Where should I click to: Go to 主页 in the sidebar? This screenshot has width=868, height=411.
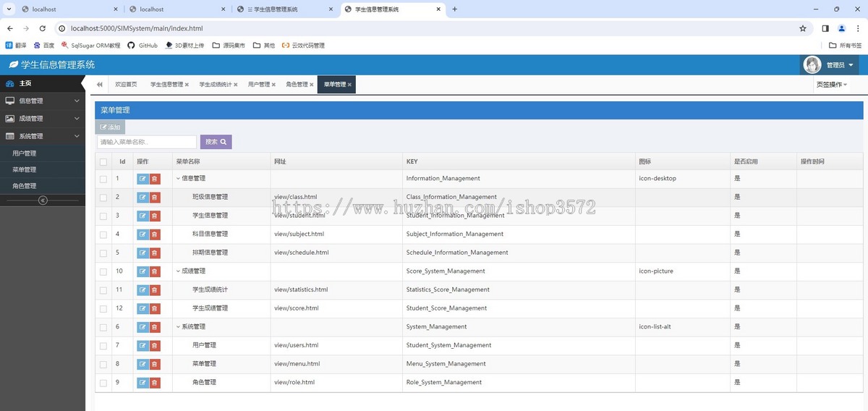[x=43, y=83]
